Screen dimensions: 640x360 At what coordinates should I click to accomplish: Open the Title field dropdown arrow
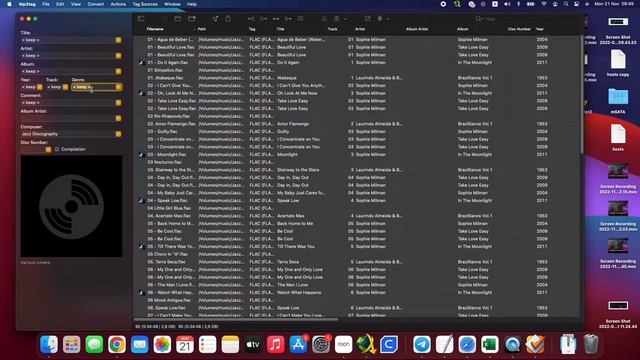point(118,40)
